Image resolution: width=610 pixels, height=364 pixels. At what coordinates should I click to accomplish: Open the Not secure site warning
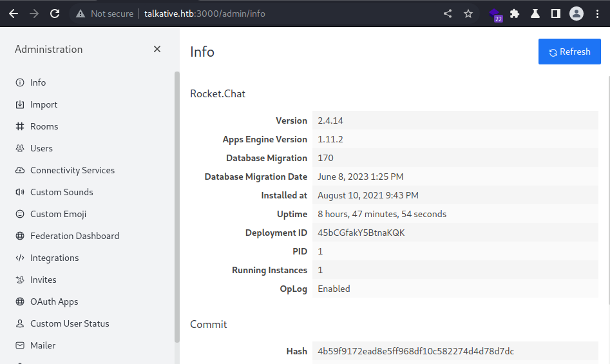coord(105,14)
